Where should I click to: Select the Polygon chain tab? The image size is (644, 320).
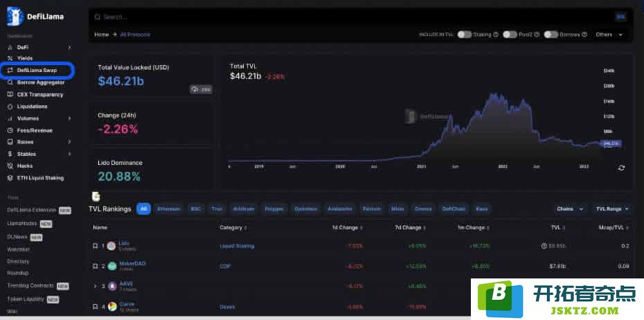pos(274,208)
